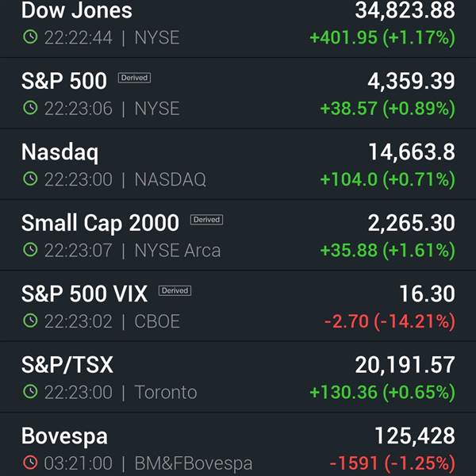Click the Derived badge next to S&P 500 VIX
Viewport: 476px width, 476px height.
pyautogui.click(x=175, y=290)
